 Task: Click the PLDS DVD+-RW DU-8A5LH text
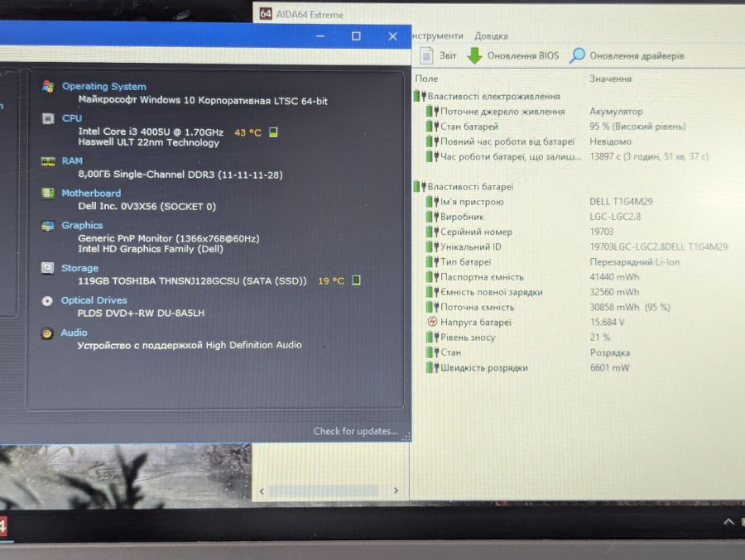(141, 313)
